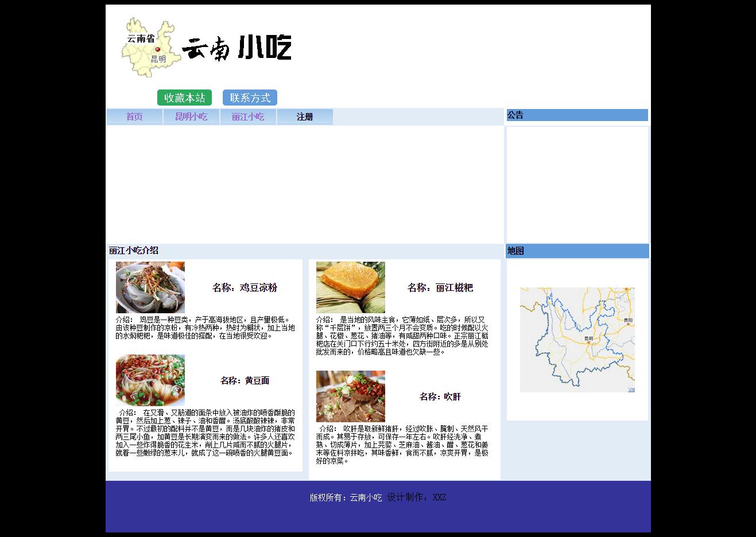Go to the 首页 tab
The height and width of the screenshot is (537, 756).
click(x=134, y=117)
